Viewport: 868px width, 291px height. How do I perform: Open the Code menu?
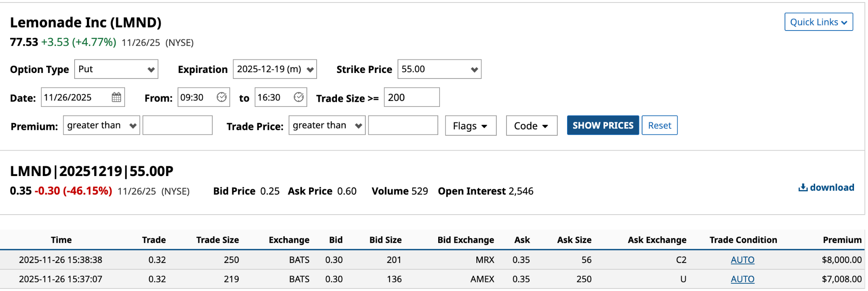point(531,126)
